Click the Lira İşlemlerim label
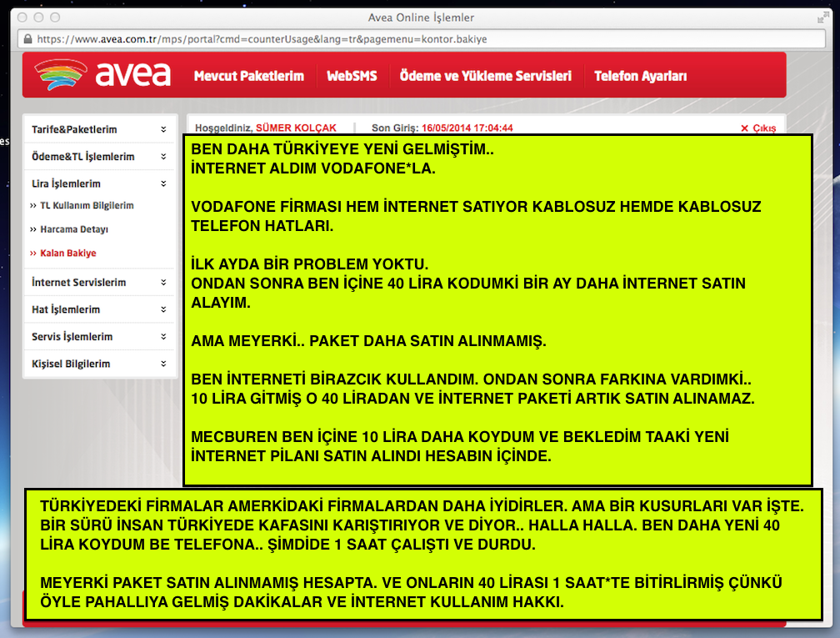Image resolution: width=840 pixels, height=638 pixels. 66,183
